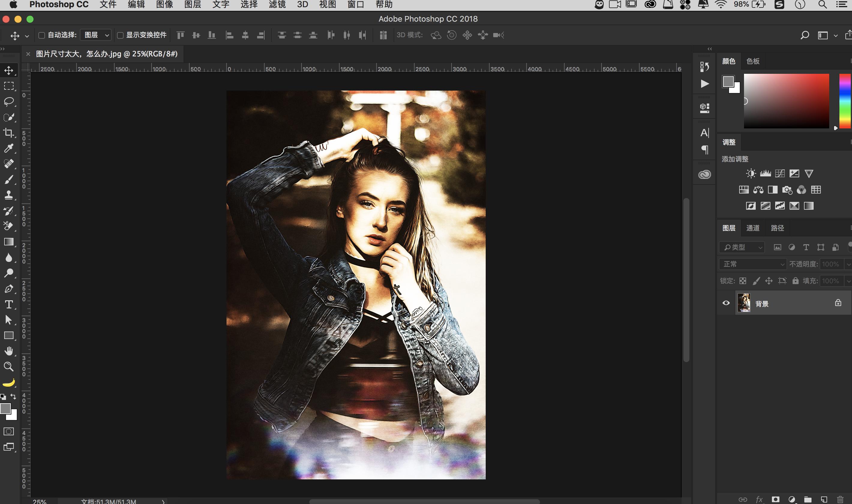Expand the 正常 blend mode dropdown
Image resolution: width=852 pixels, height=504 pixels.
coord(752,264)
